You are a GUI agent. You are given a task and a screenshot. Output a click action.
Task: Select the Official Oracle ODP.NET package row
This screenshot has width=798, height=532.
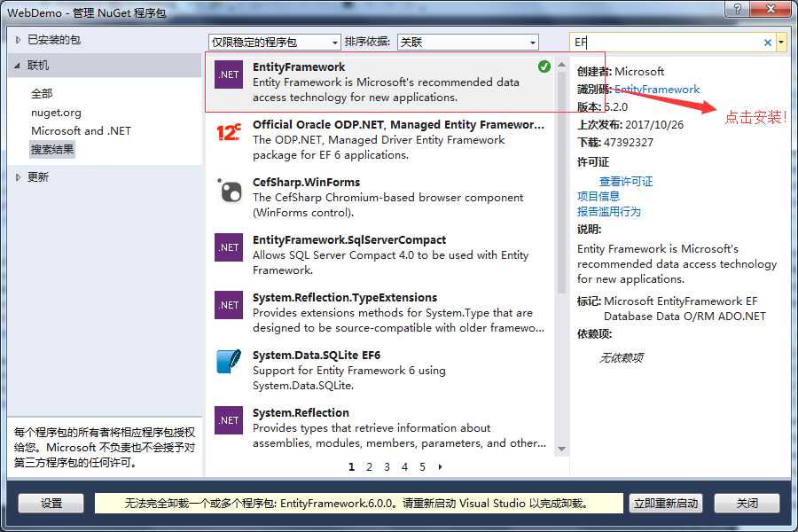[380, 139]
